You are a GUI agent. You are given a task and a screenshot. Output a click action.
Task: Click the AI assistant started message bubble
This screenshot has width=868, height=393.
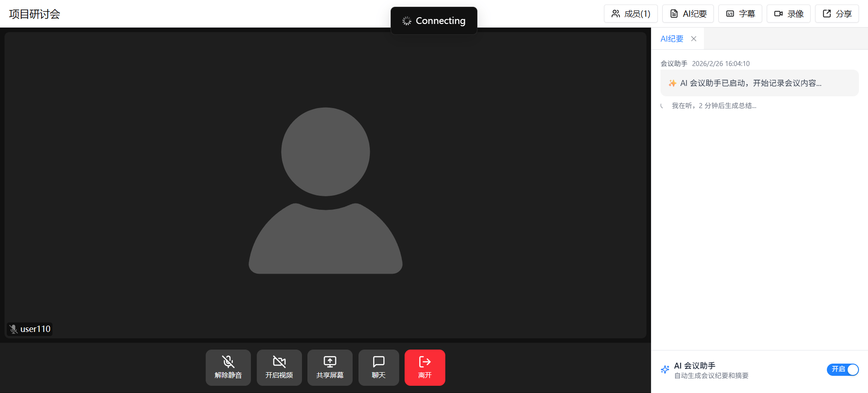pos(759,83)
